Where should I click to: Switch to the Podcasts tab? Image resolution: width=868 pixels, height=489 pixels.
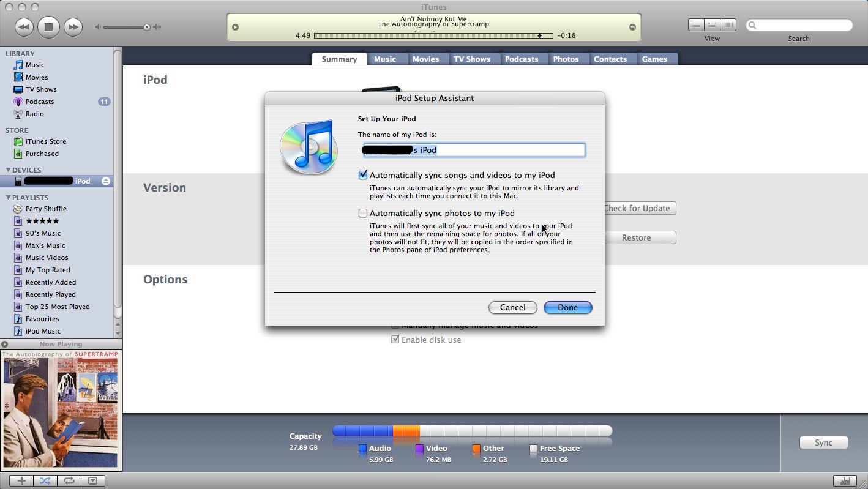pos(522,59)
